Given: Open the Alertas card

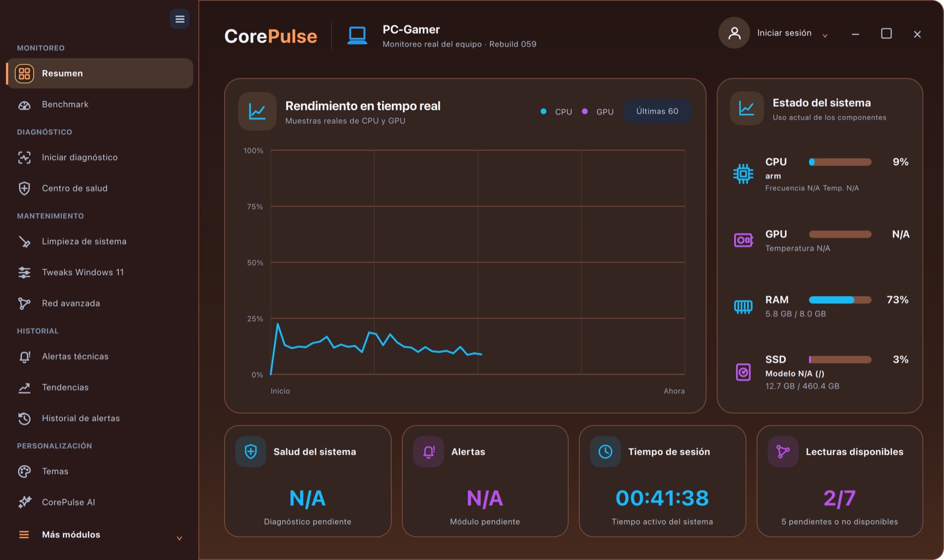Looking at the screenshot, I should [485, 481].
